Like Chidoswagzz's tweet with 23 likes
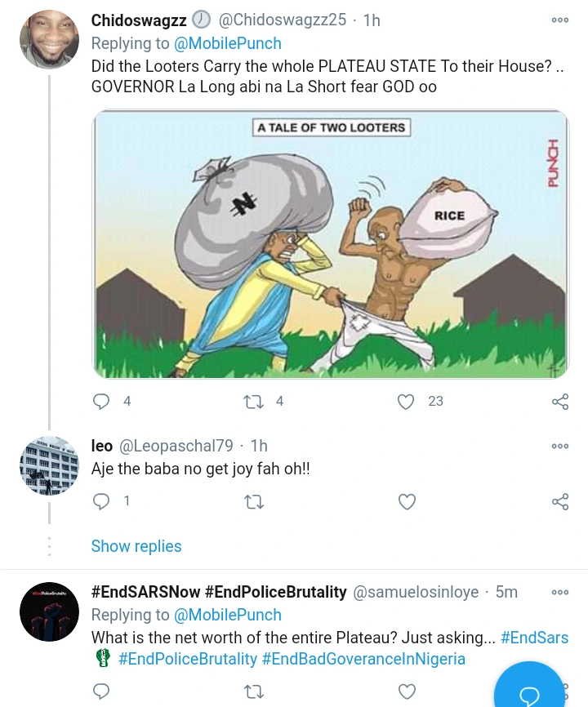The height and width of the screenshot is (707, 588). (406, 401)
